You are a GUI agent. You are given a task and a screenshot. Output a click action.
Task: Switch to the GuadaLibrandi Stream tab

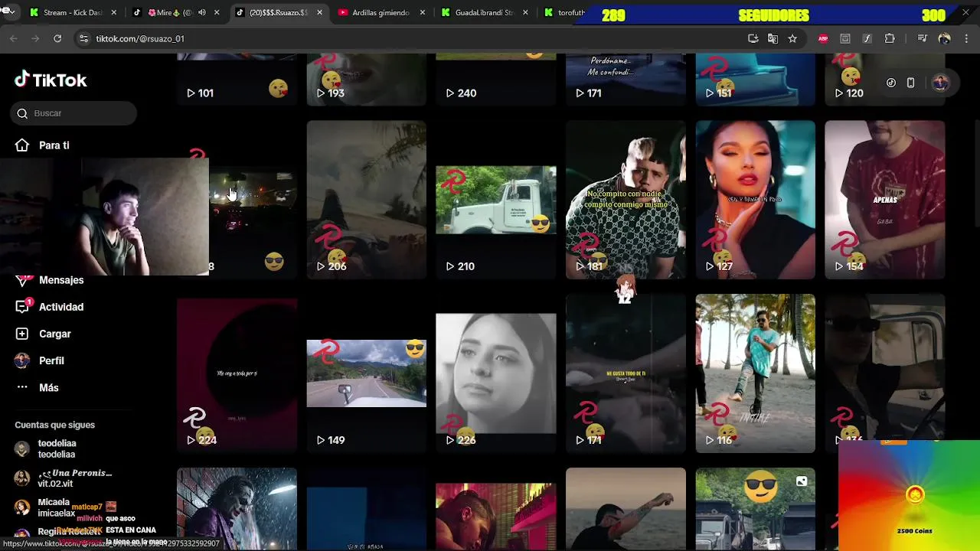pos(484,12)
